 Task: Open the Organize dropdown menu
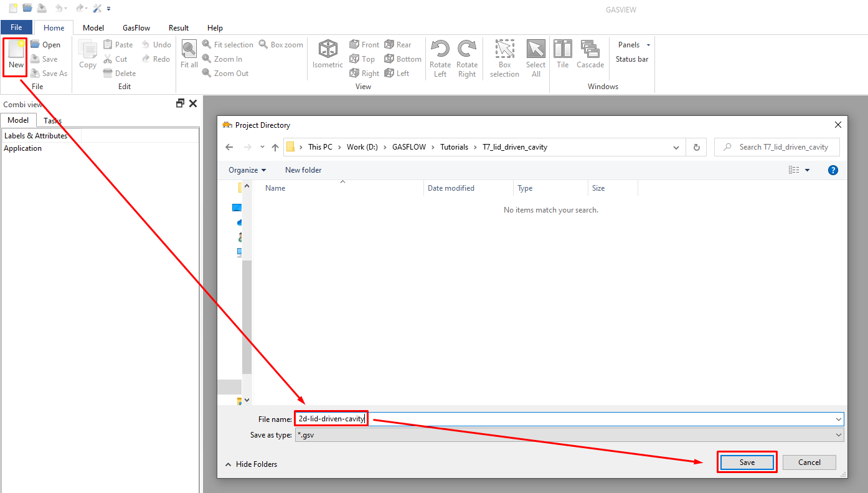pyautogui.click(x=247, y=170)
